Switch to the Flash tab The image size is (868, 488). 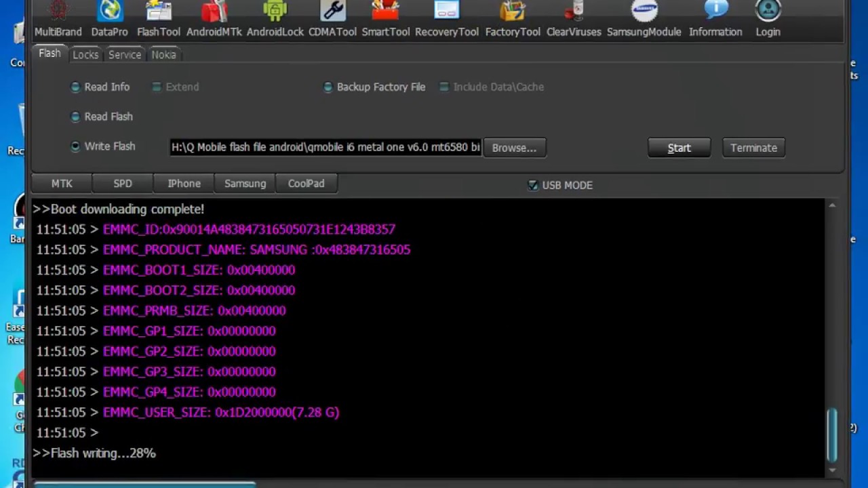tap(50, 54)
